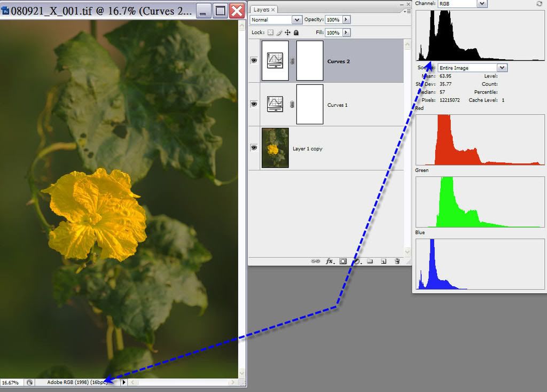Click the Layers panel scroll up arrow

coord(407,44)
